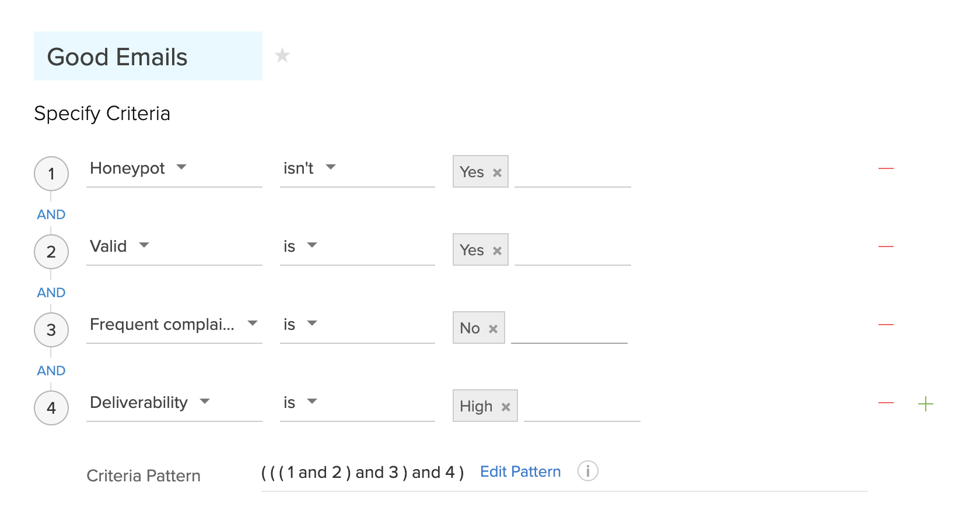
Task: Remove criteria row 1 with red minus
Action: click(x=885, y=169)
